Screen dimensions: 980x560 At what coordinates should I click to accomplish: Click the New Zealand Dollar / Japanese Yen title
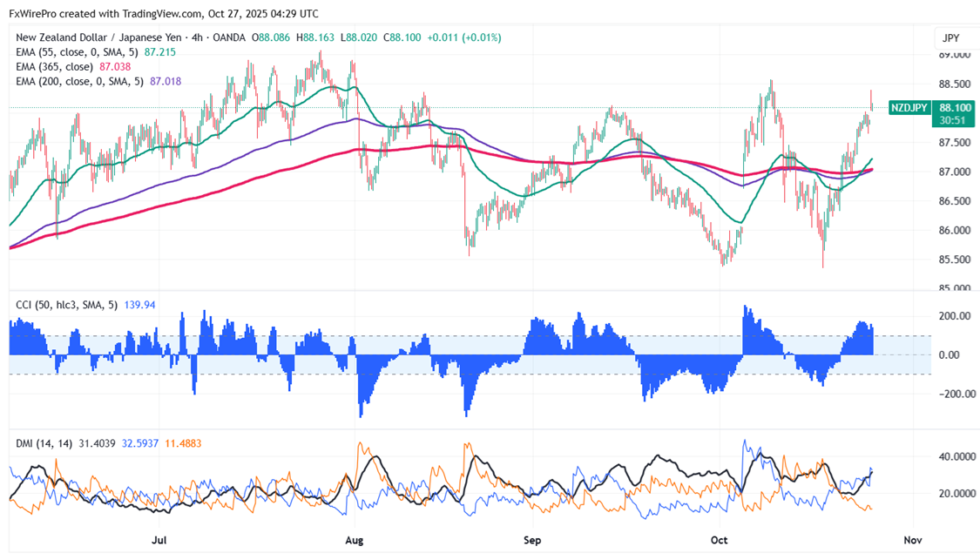tap(98, 37)
